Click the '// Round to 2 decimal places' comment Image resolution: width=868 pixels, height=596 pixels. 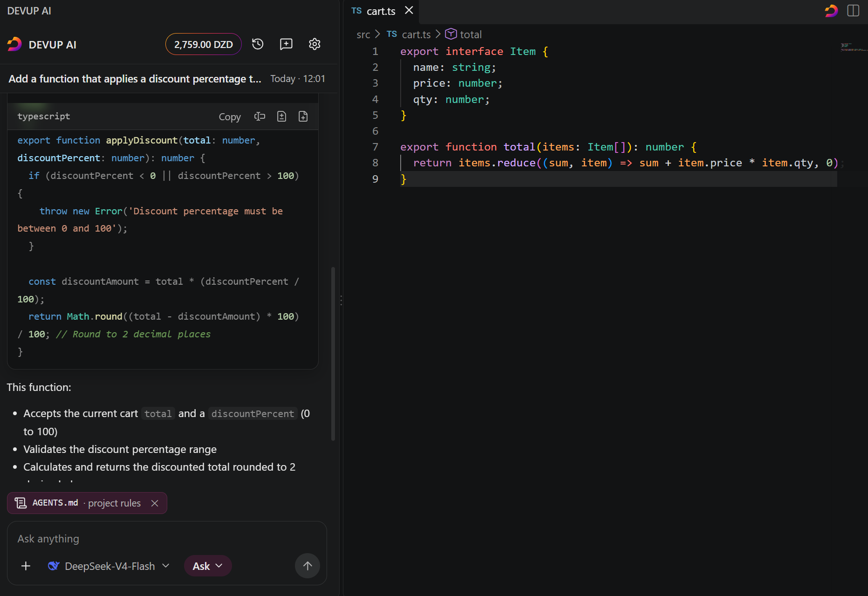tap(133, 335)
